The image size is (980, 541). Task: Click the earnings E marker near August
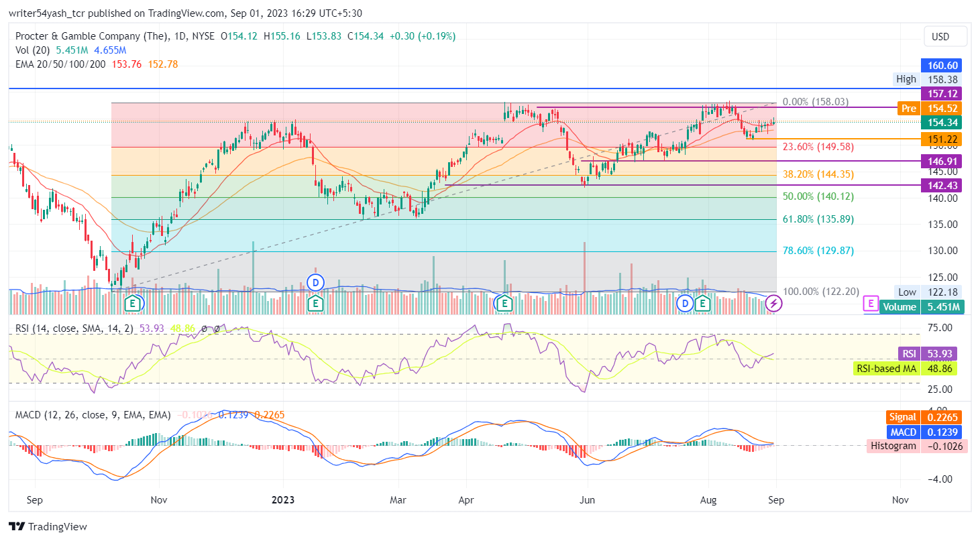702,304
